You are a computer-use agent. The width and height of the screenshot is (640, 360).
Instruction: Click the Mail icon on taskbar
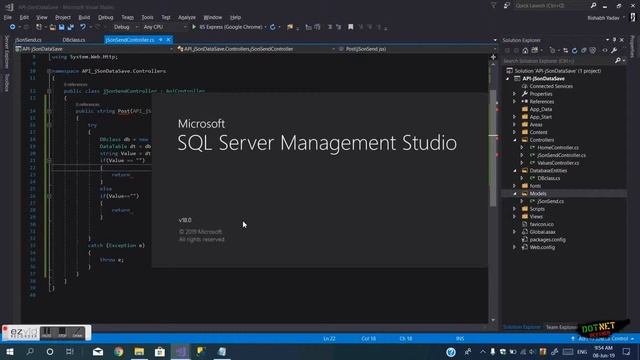point(98,351)
